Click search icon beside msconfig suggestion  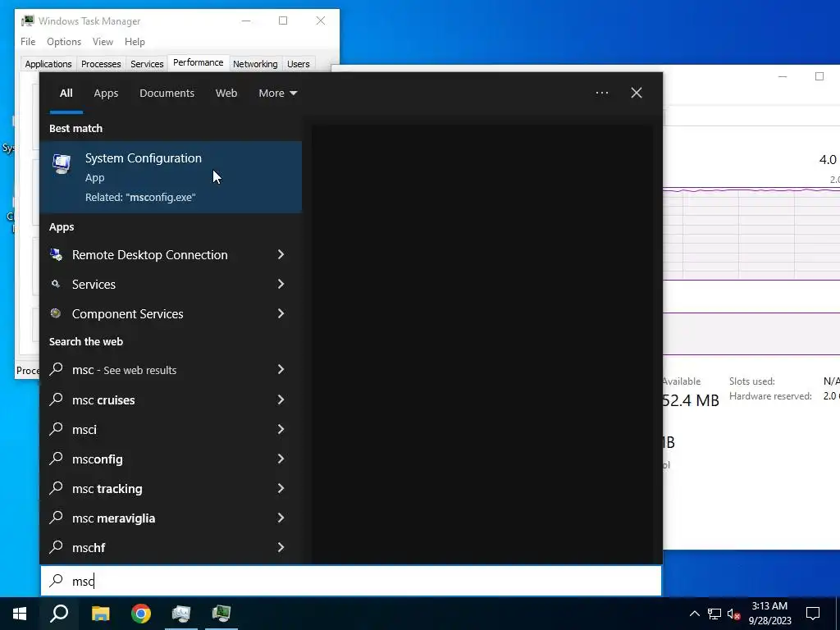point(57,458)
